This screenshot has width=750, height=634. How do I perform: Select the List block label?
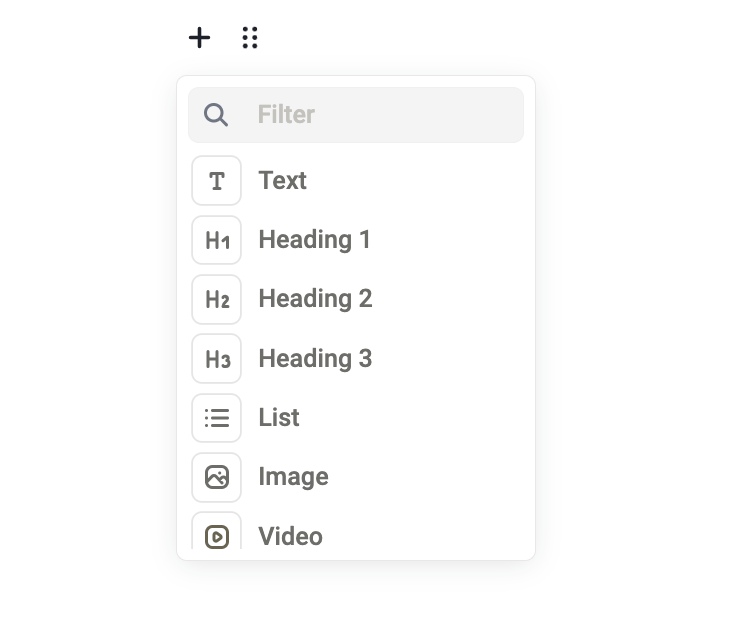click(x=279, y=418)
